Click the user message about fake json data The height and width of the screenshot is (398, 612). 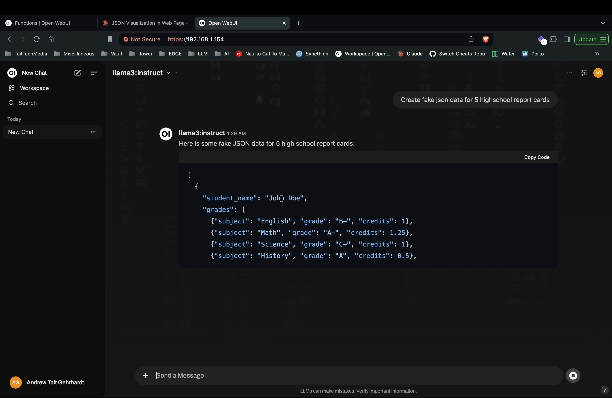[475, 100]
